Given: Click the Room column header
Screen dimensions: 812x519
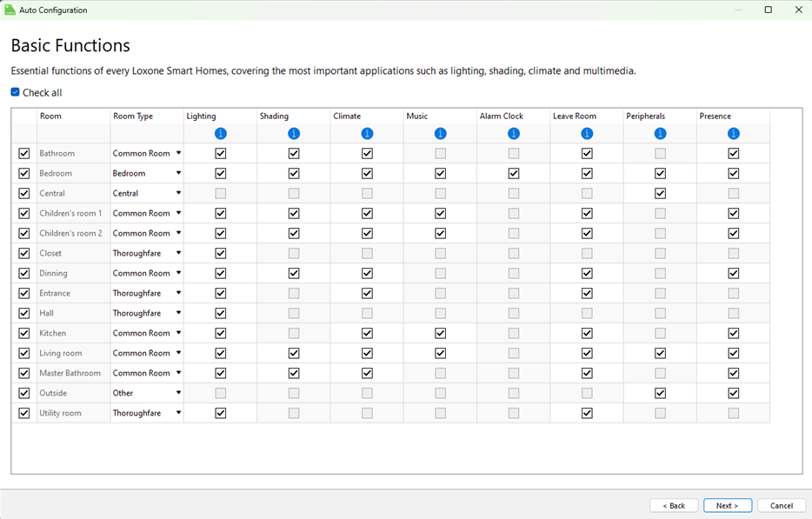Looking at the screenshot, I should click(50, 116).
